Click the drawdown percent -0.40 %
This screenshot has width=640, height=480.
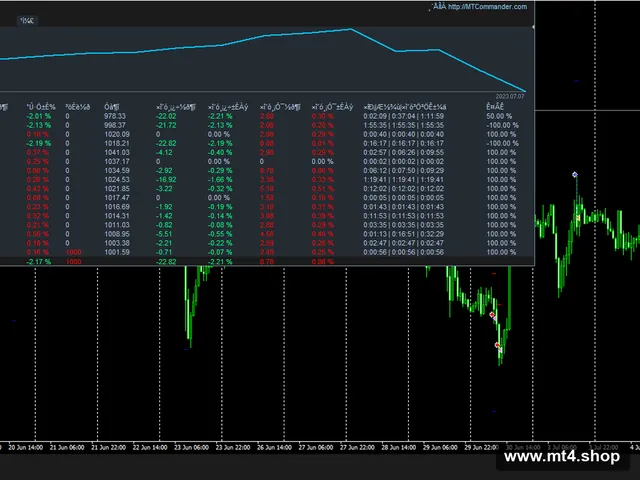220,152
